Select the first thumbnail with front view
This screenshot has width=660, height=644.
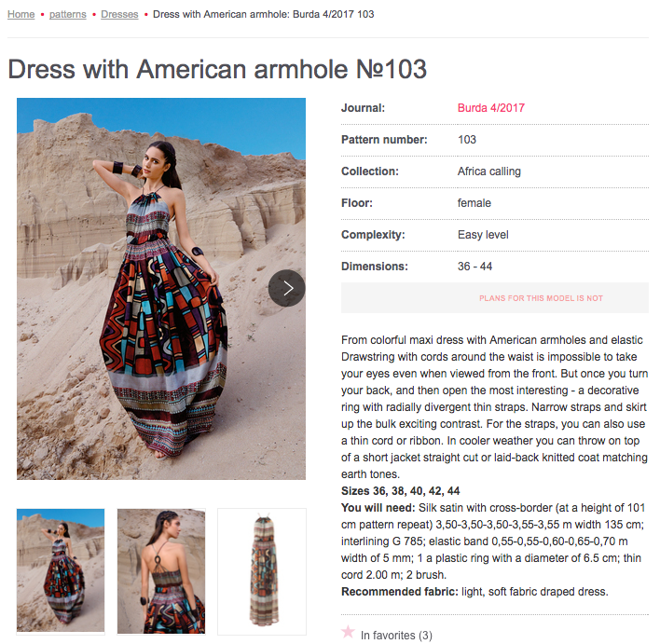point(61,571)
